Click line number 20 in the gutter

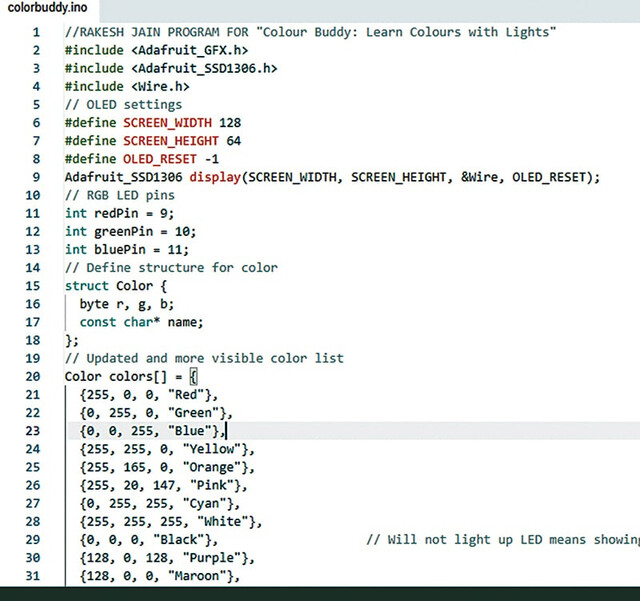[x=33, y=376]
